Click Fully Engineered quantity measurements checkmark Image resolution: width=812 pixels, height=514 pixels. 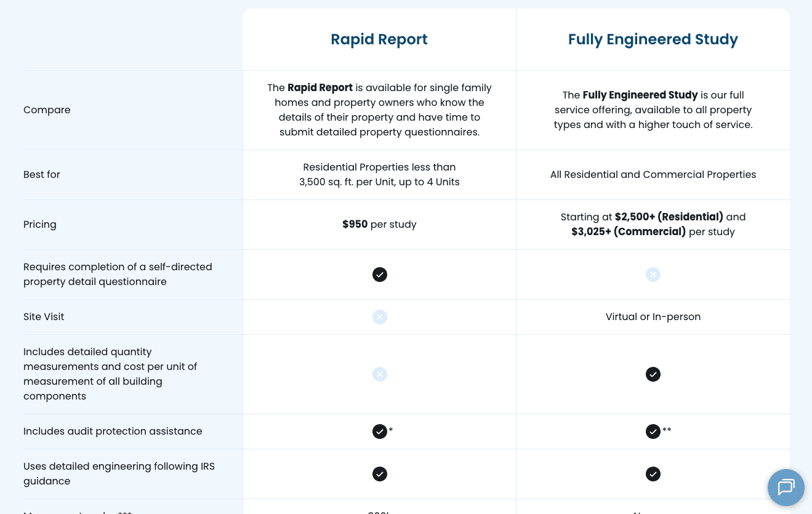pyautogui.click(x=653, y=374)
